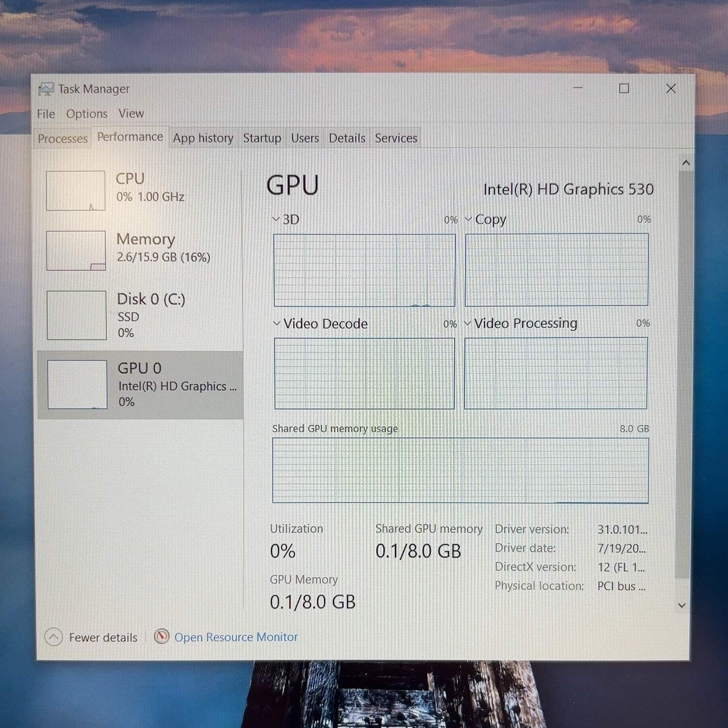
Task: Click the scrollbar up arrow
Action: [686, 163]
